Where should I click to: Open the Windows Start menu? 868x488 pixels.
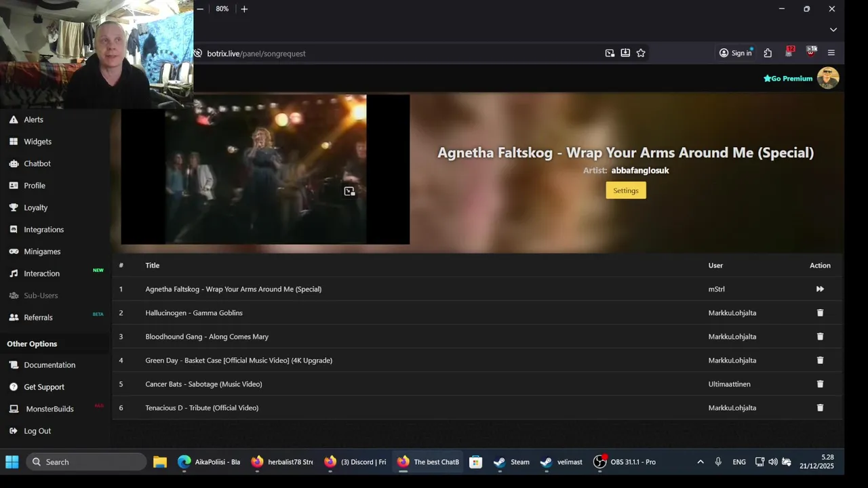pyautogui.click(x=12, y=462)
